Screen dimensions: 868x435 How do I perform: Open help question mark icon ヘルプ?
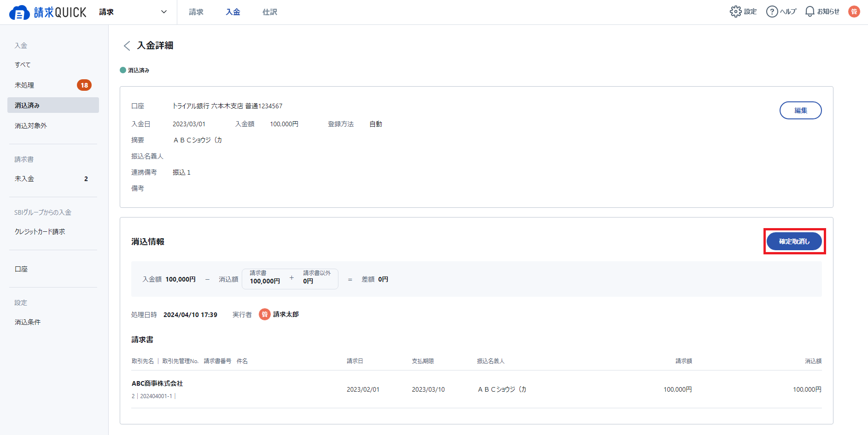(x=781, y=12)
